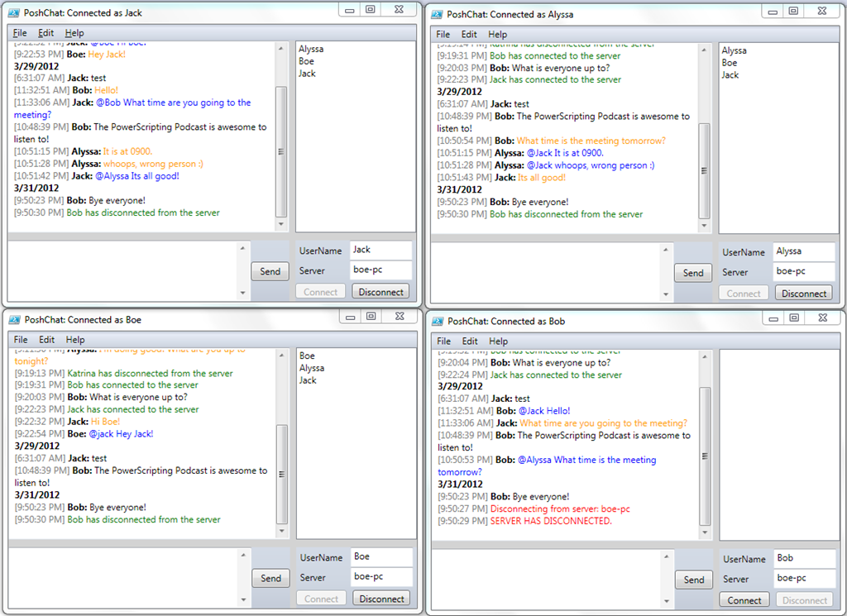
Task: Click the down arrow on Jack's message box scrollbar
Action: click(243, 293)
